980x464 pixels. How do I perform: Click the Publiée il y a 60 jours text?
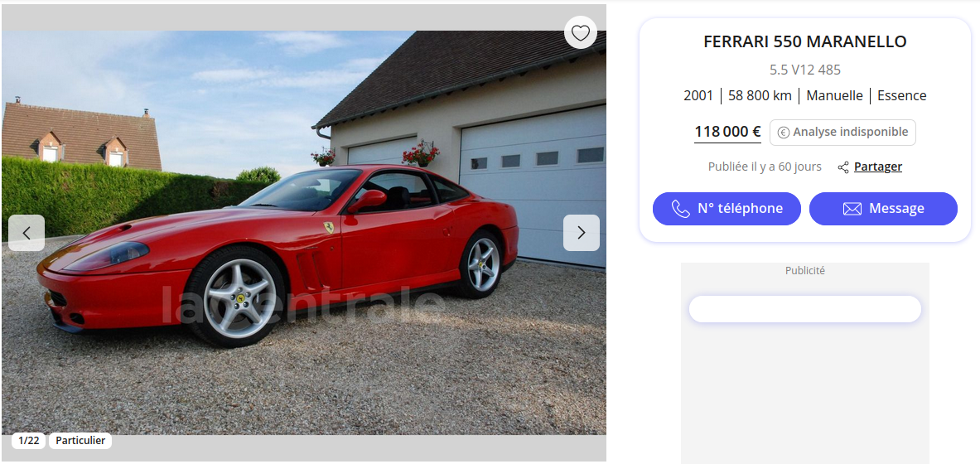(765, 167)
